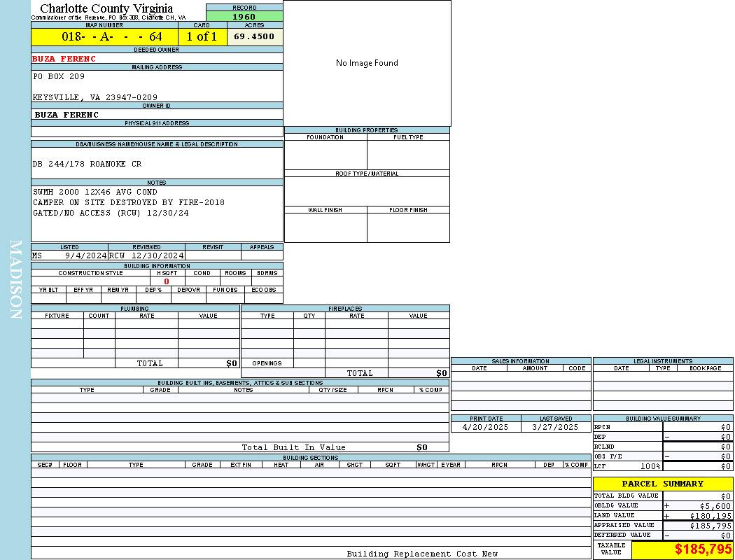Click the acres value 69.4500

(x=254, y=36)
